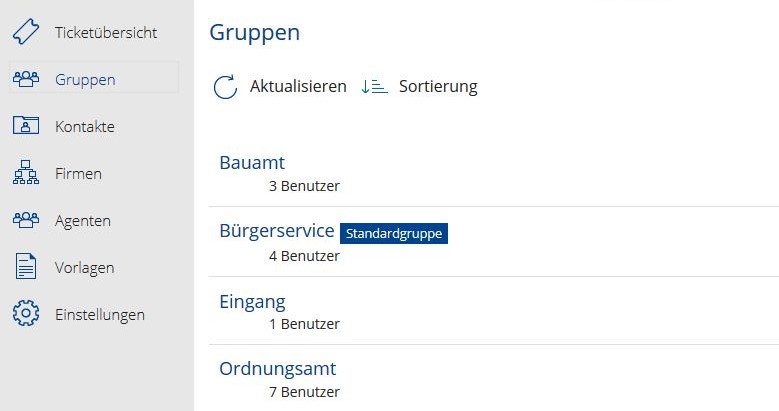Open the Agenten people icon
Image resolution: width=779 pixels, height=411 pixels.
coord(26,220)
